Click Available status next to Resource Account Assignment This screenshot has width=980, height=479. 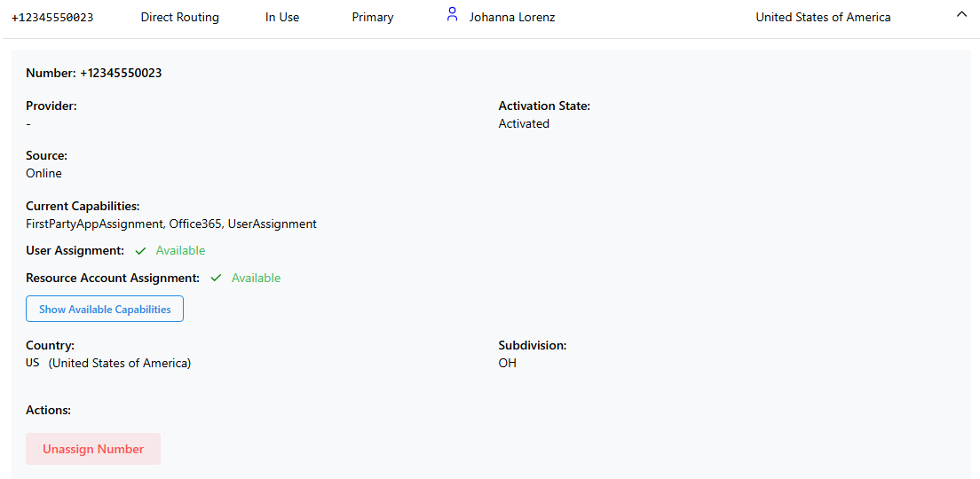(256, 279)
